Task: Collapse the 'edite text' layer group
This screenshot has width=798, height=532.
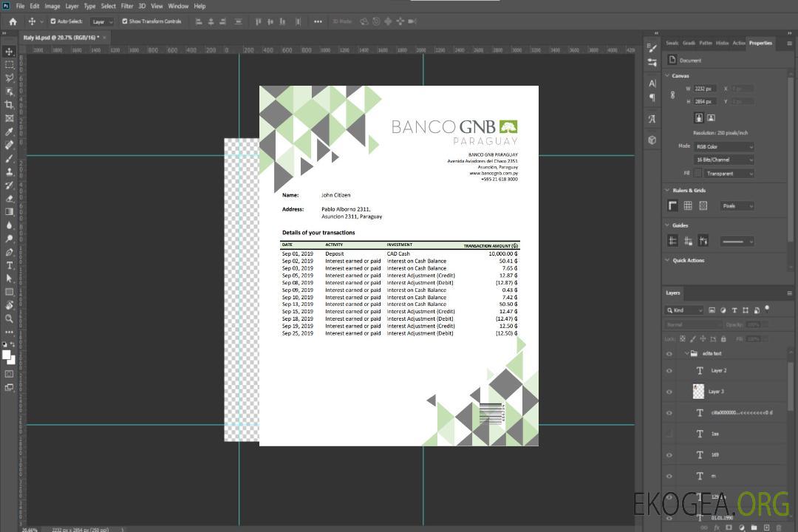Action: [x=686, y=353]
